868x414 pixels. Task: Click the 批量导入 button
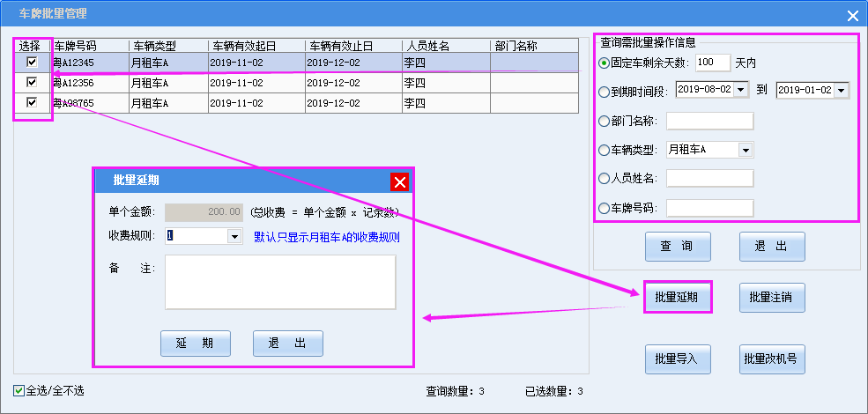point(678,359)
